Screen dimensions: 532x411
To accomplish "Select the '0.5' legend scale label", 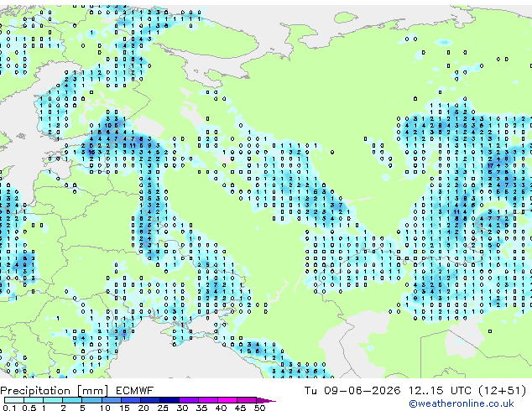I will [29, 408].
